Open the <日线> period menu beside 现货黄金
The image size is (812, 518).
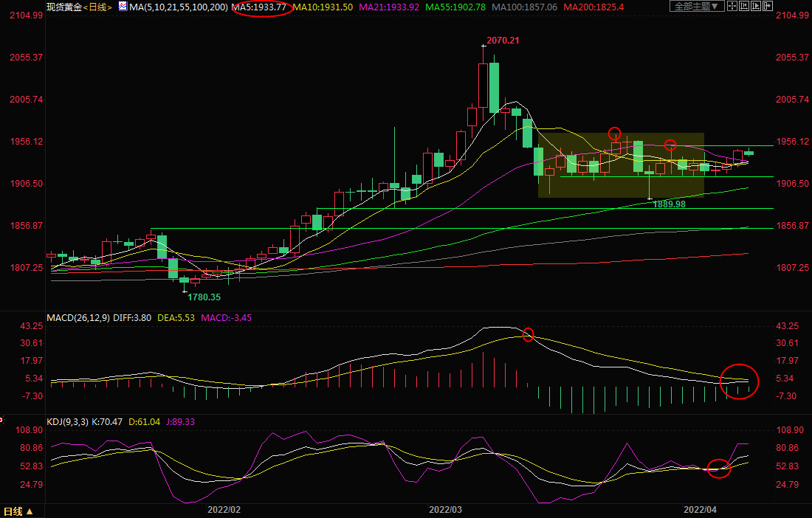(97, 7)
